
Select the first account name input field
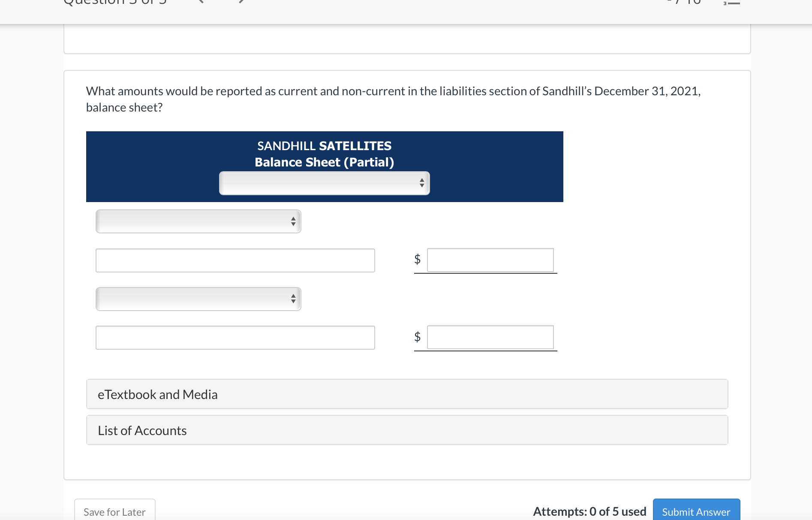235,260
